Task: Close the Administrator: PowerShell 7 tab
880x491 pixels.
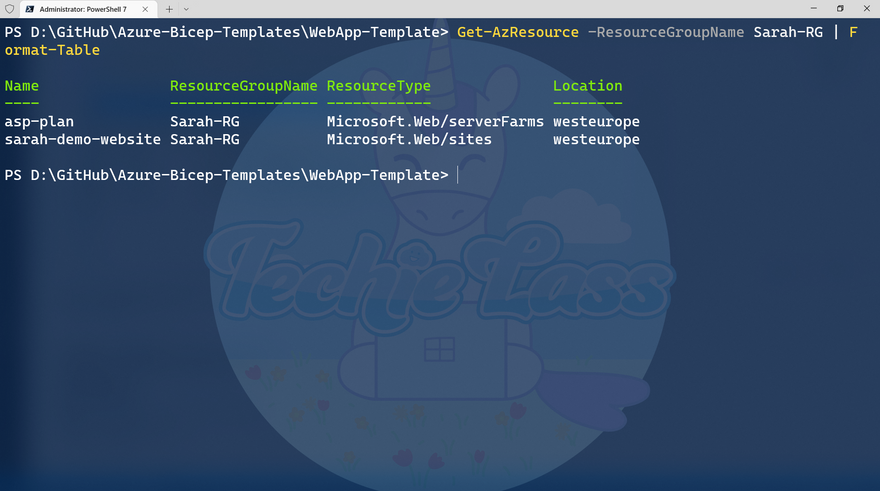Action: 145,9
